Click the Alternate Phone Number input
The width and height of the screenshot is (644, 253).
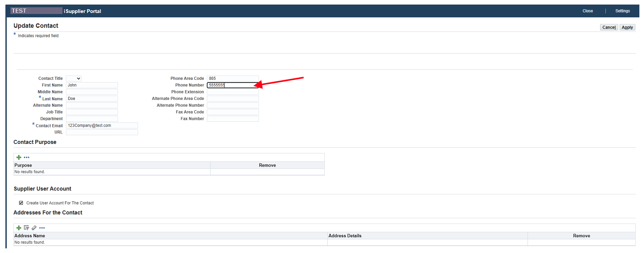click(x=233, y=105)
